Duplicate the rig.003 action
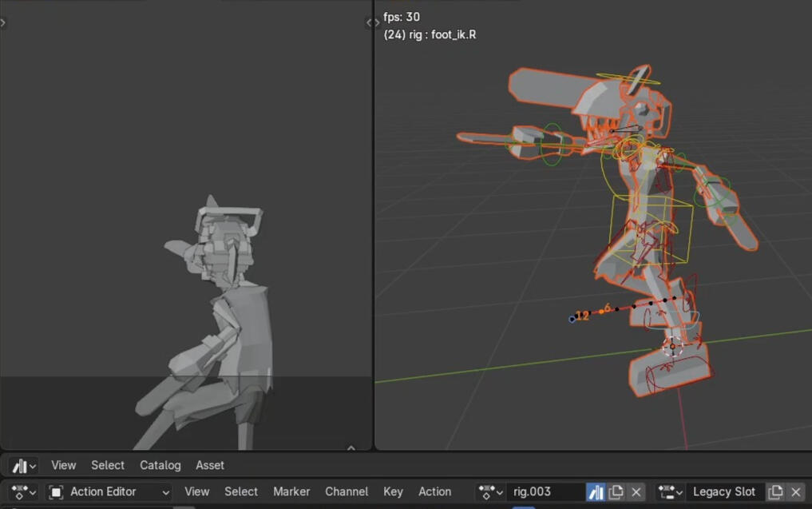 coord(616,491)
